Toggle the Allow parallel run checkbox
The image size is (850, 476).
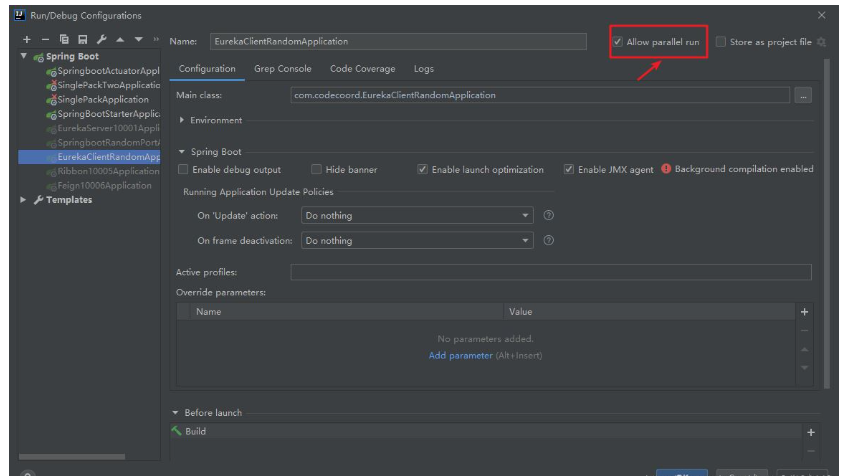(x=618, y=42)
